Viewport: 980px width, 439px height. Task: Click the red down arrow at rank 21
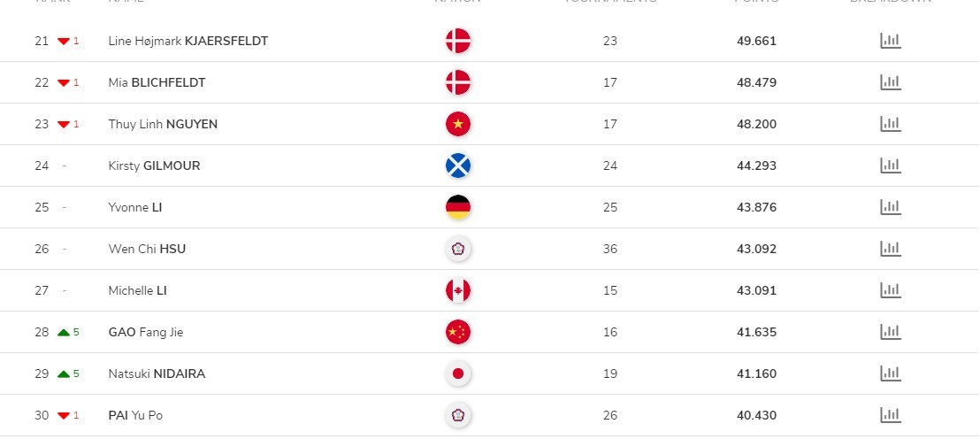[64, 42]
